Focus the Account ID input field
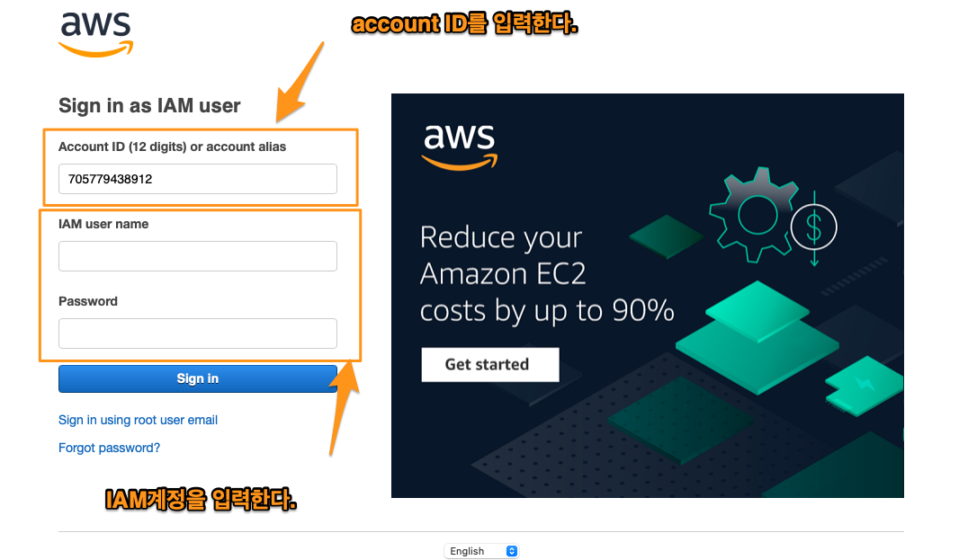959x560 pixels. pyautogui.click(x=198, y=179)
